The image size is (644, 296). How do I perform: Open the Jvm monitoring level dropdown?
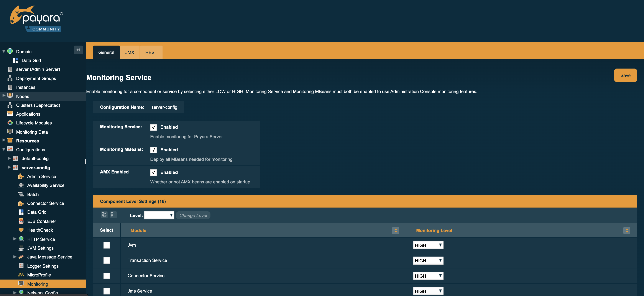[428, 245]
